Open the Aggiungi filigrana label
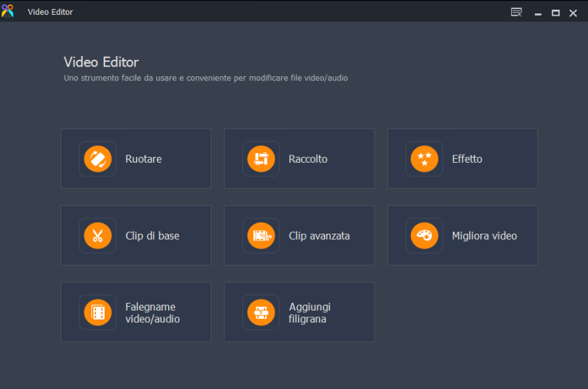The height and width of the screenshot is (389, 588). coord(310,313)
